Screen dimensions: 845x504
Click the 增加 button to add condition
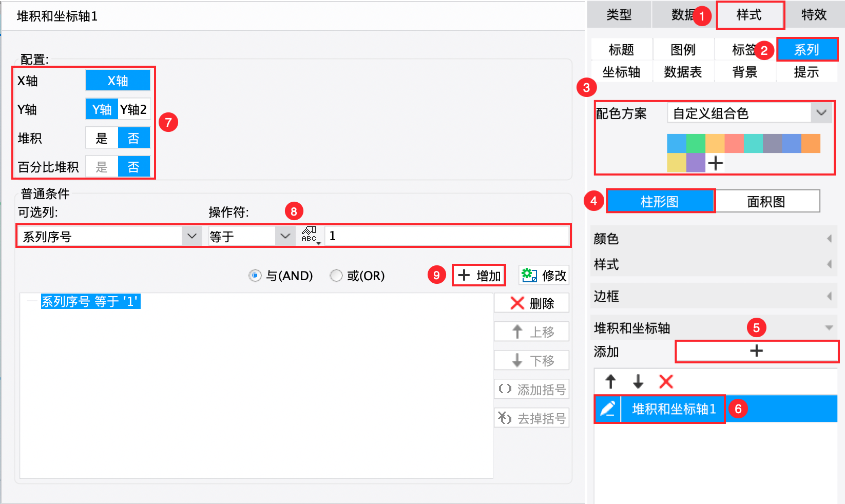[478, 276]
